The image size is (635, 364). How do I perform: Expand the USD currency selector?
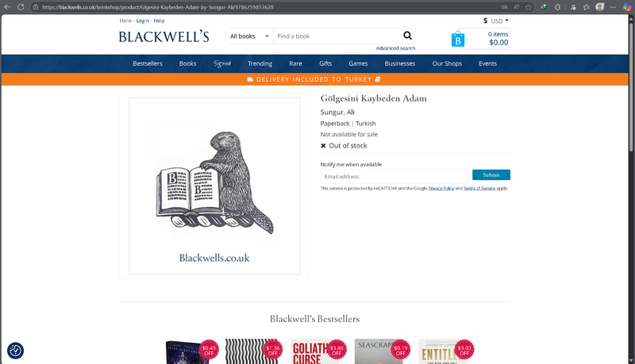[x=495, y=21]
